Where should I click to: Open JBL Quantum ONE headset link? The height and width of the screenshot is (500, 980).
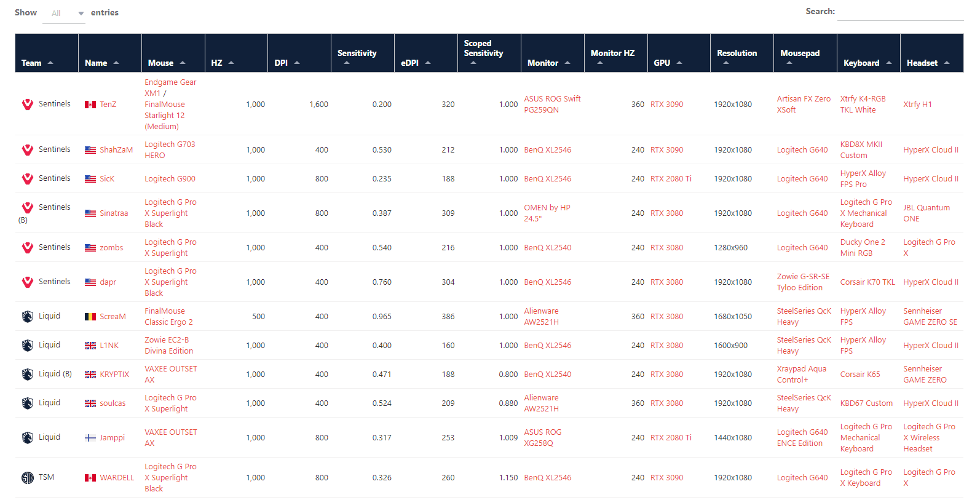[x=927, y=213]
